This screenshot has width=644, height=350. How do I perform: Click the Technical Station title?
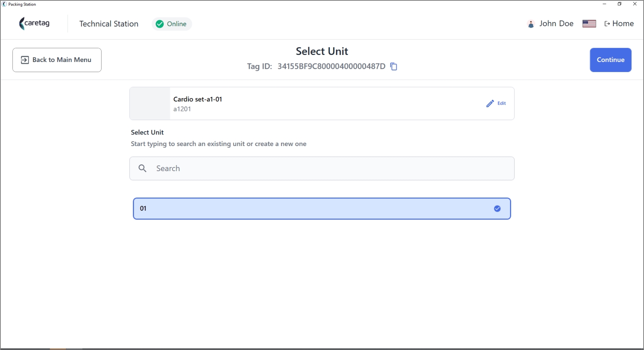109,24
